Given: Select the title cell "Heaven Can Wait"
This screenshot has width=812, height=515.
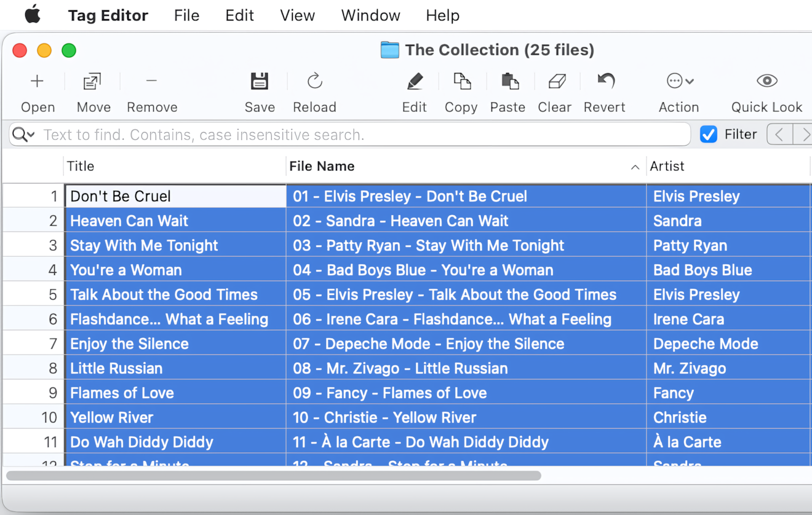Looking at the screenshot, I should 175,221.
